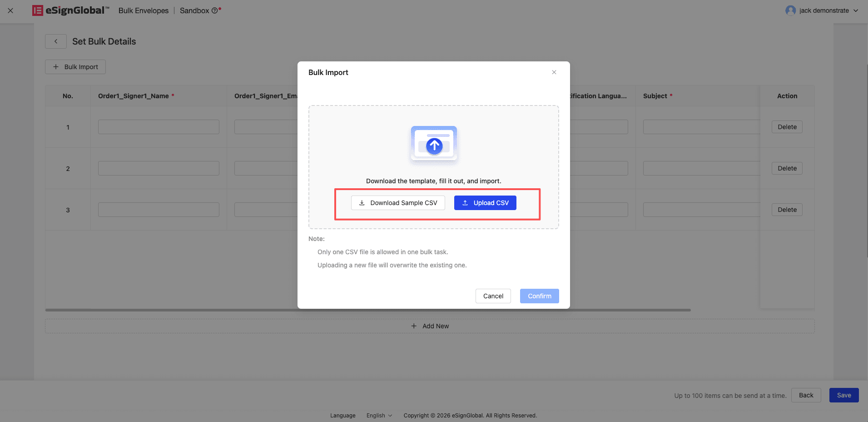Click row 2 Order1_Signer1_Name input field
Image resolution: width=868 pixels, height=422 pixels.
[159, 168]
